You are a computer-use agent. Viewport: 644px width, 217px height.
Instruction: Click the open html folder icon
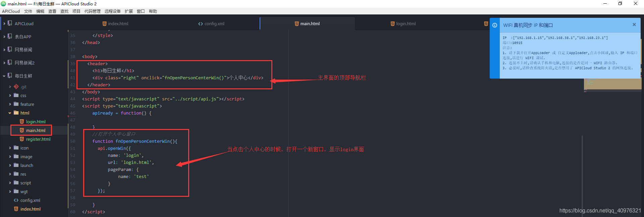[16, 113]
